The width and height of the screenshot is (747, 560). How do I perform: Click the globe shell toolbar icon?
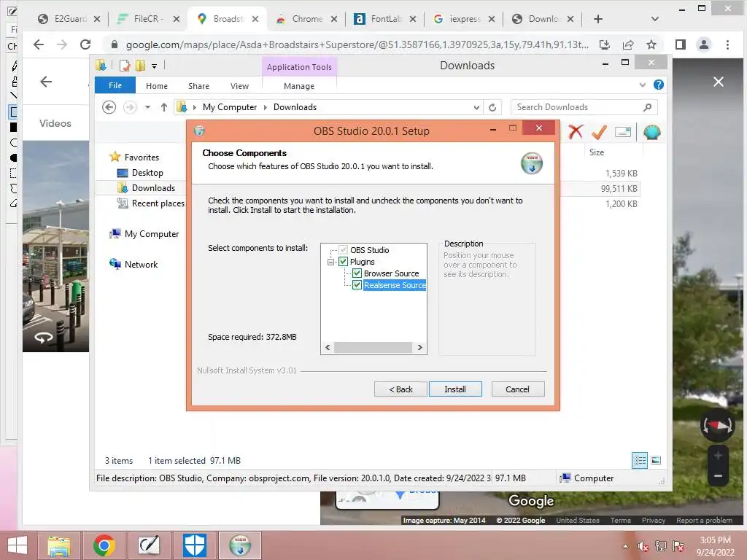click(651, 132)
